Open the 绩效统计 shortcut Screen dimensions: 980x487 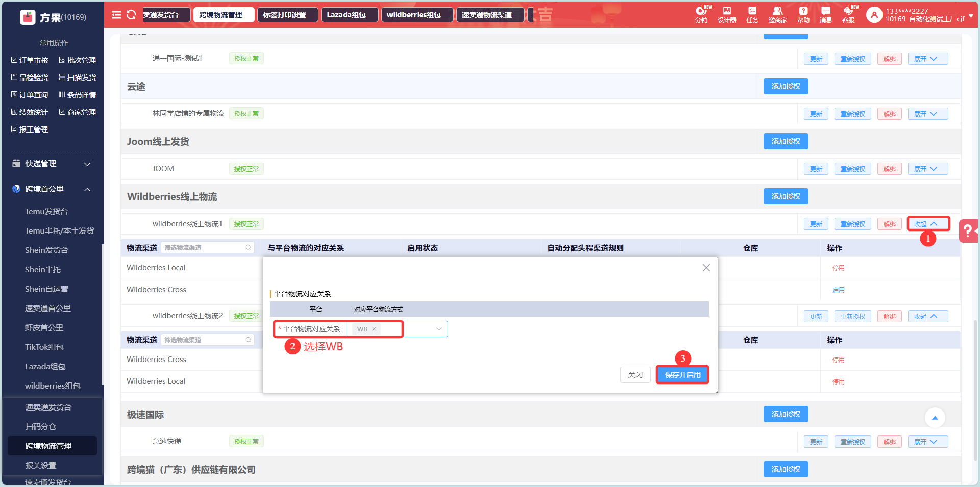pyautogui.click(x=30, y=112)
